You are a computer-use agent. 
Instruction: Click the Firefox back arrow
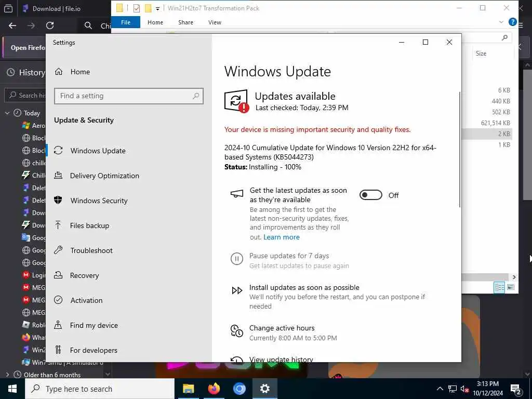(12, 25)
